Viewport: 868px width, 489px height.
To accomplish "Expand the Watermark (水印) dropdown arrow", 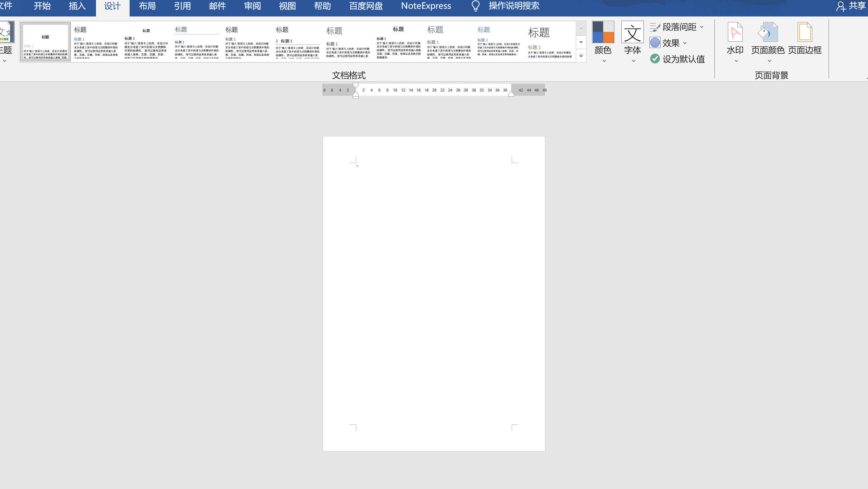I will point(736,61).
